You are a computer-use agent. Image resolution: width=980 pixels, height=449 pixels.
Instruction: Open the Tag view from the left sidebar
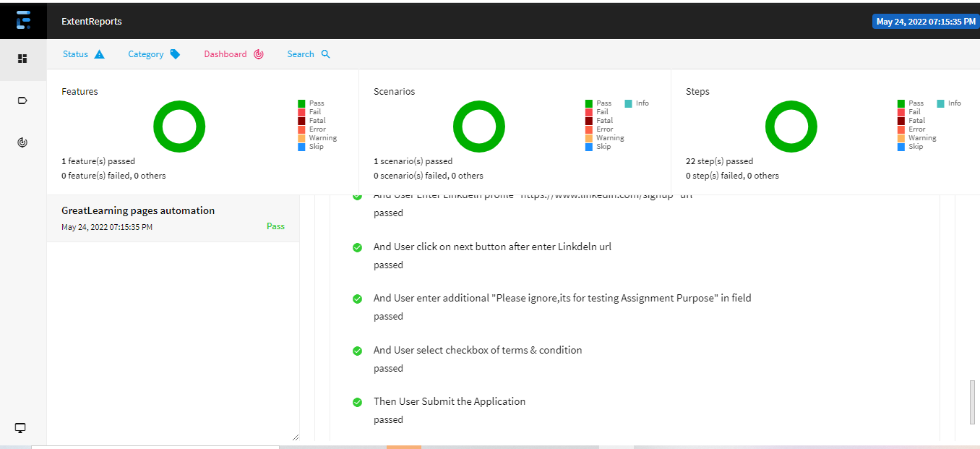coord(22,100)
